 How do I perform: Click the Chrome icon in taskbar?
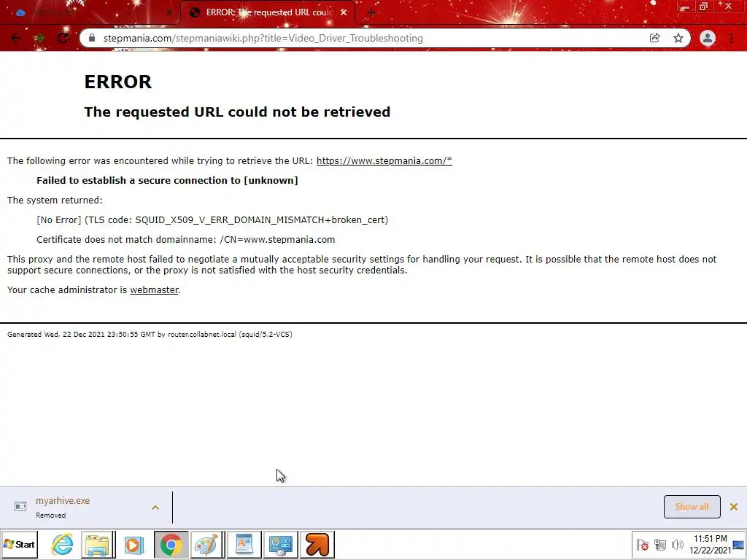[171, 544]
